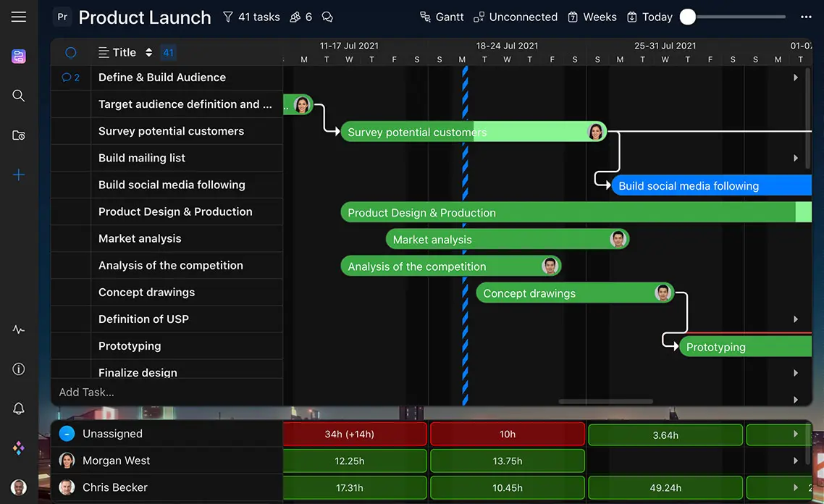Click the Add Task input field
This screenshot has width=824, height=504.
pyautogui.click(x=167, y=392)
